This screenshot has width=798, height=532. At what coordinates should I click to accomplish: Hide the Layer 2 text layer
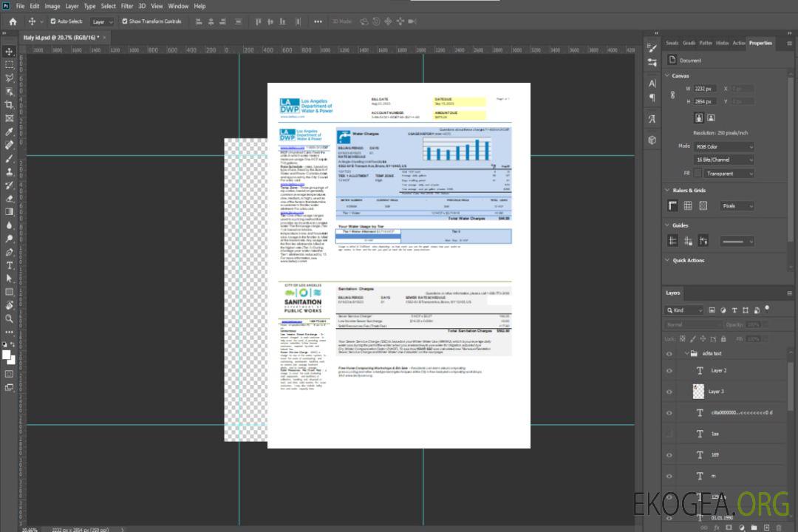point(669,371)
